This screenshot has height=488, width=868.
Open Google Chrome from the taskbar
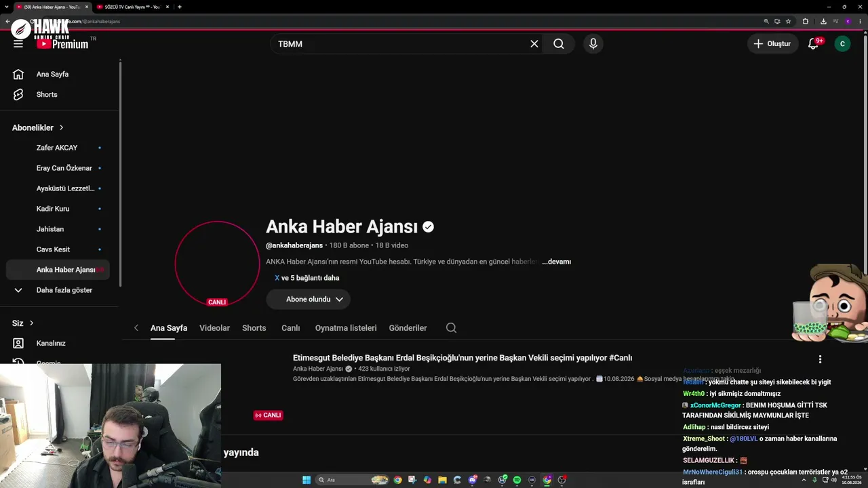point(397,480)
